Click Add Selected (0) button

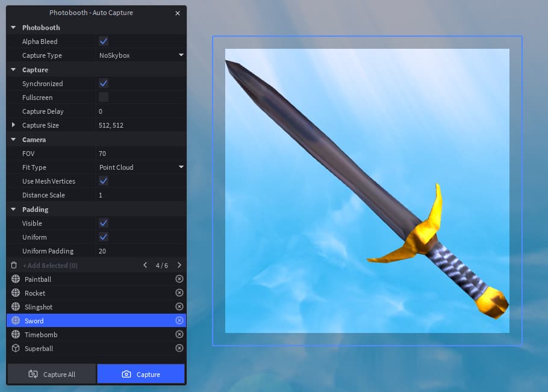pyautogui.click(x=50, y=266)
